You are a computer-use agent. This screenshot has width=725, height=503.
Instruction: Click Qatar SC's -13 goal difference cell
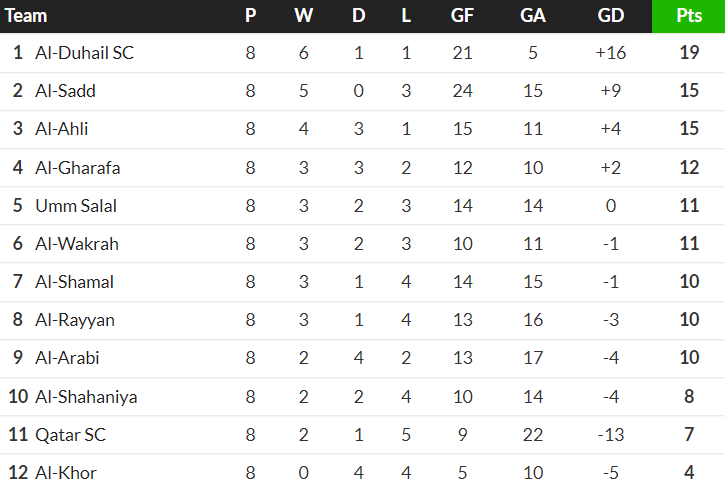[x=610, y=435]
